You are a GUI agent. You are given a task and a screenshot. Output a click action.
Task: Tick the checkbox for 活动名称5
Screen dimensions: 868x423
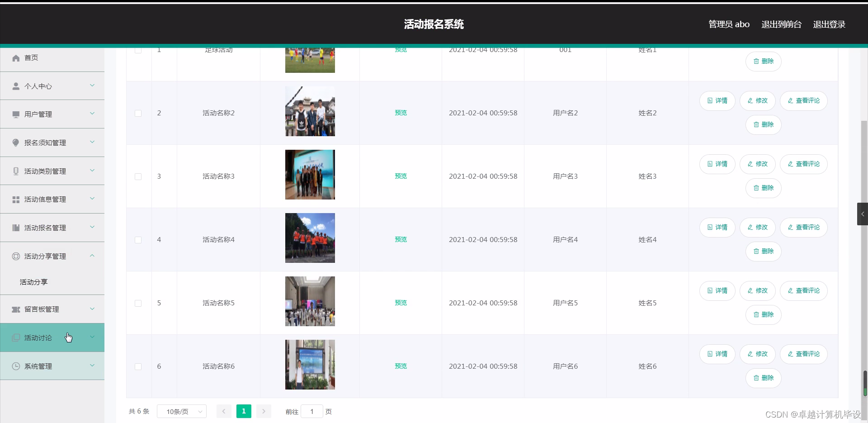138,303
